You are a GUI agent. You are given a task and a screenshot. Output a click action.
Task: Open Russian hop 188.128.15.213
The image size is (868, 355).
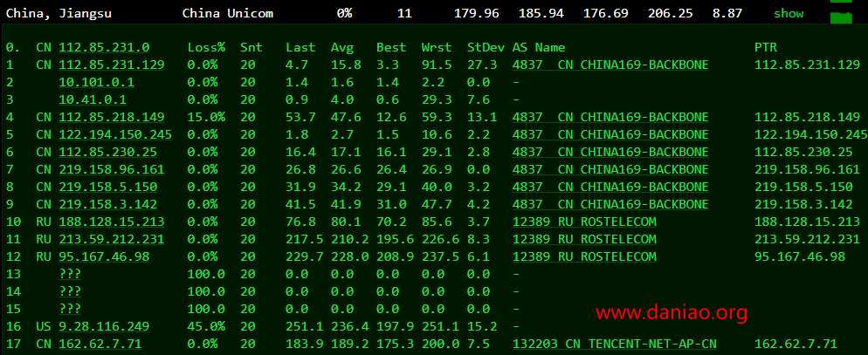coord(112,222)
